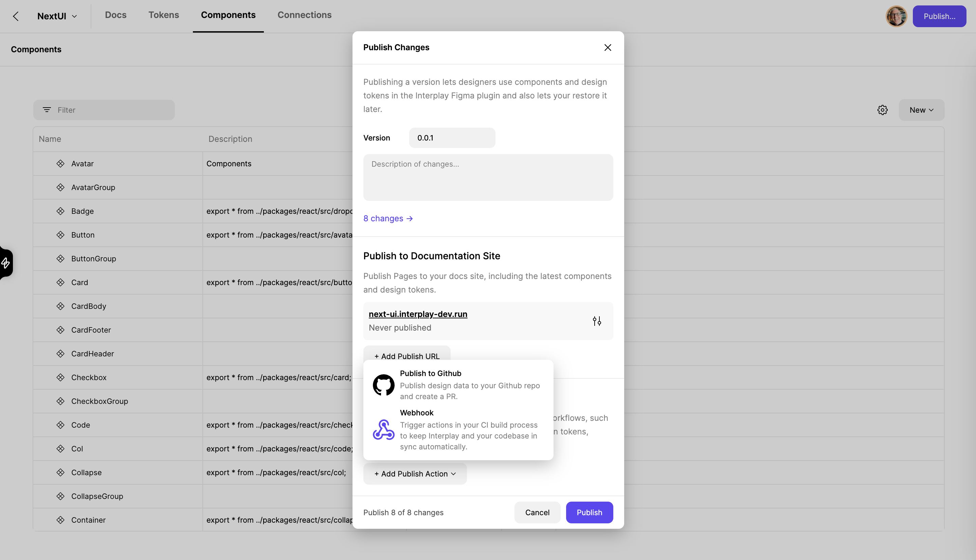
Task: Go back using the left arrow
Action: [x=16, y=16]
